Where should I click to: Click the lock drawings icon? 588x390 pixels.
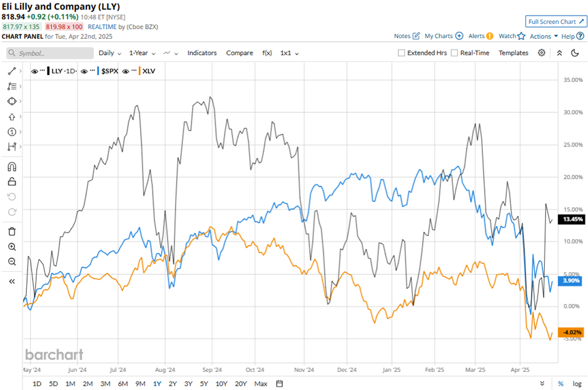[x=12, y=182]
